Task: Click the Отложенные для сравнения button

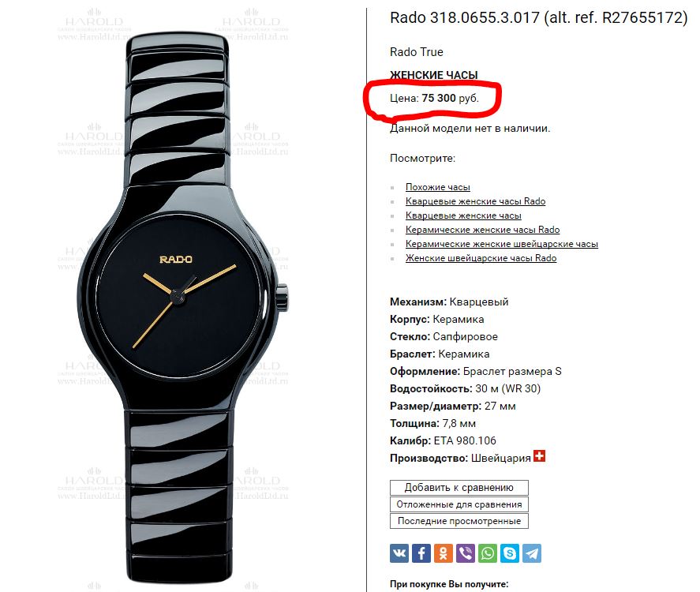Action: point(459,504)
